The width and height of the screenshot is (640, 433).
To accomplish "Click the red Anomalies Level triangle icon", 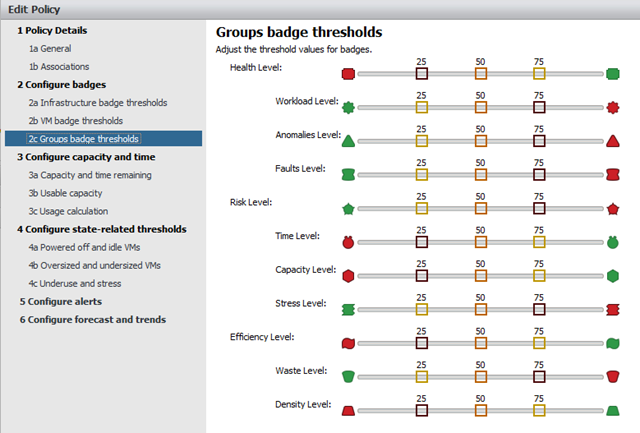I will tap(614, 141).
